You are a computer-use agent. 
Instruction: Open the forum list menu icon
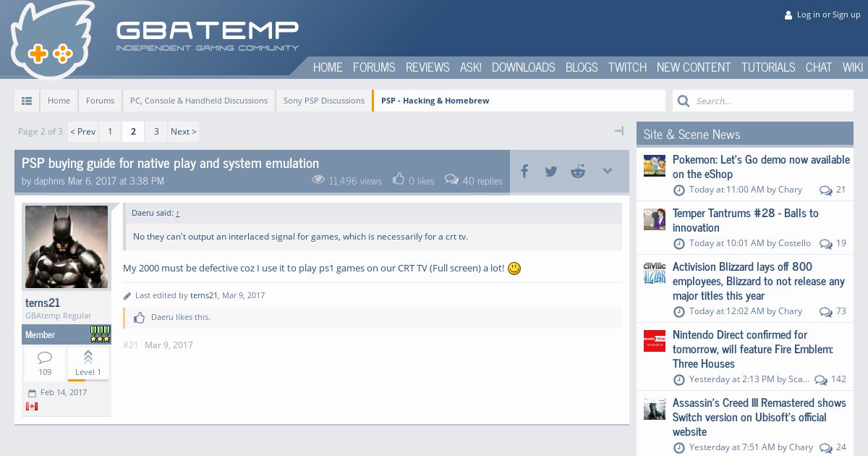pos(27,101)
